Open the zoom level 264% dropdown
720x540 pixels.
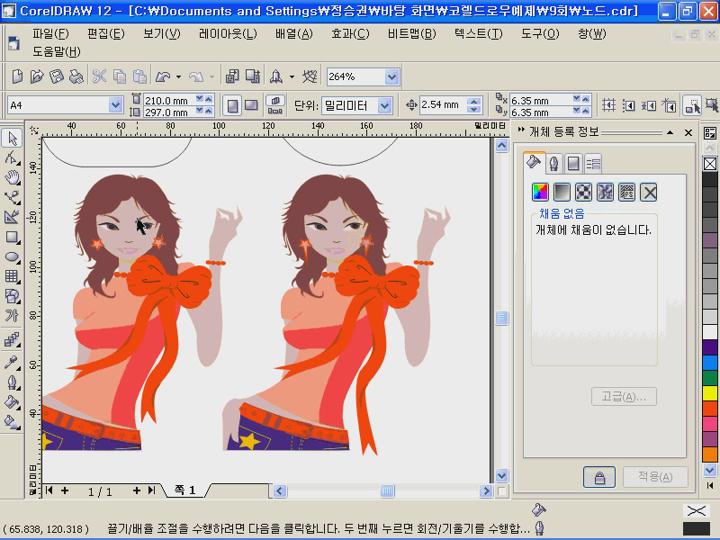coord(392,77)
